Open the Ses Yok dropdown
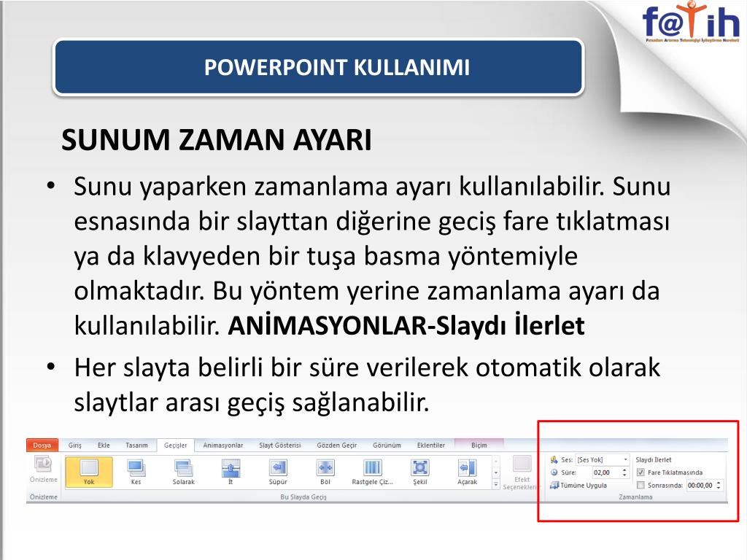747x560 pixels. [625, 459]
